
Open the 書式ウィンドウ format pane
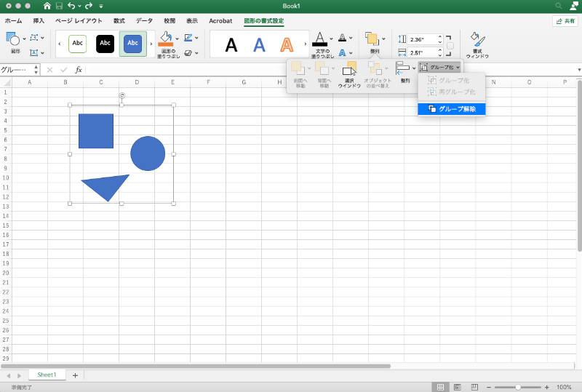point(477,45)
